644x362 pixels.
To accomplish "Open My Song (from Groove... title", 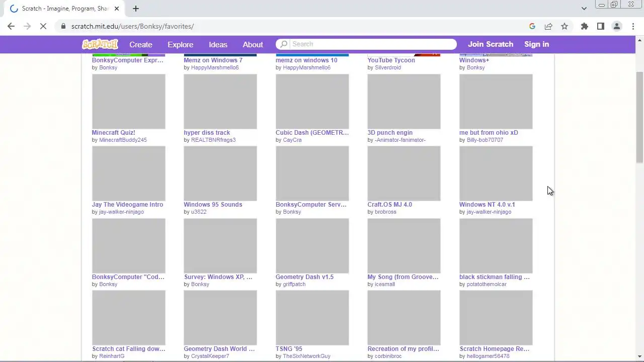I will tap(403, 277).
